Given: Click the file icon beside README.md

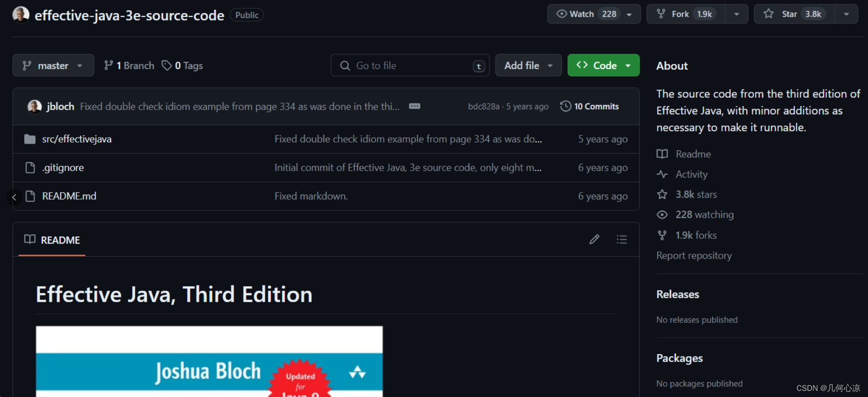Looking at the screenshot, I should point(30,196).
